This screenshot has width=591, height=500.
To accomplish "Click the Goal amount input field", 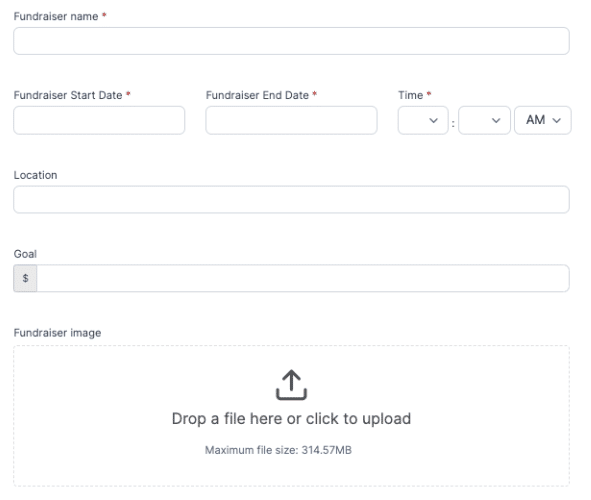I will 303,278.
